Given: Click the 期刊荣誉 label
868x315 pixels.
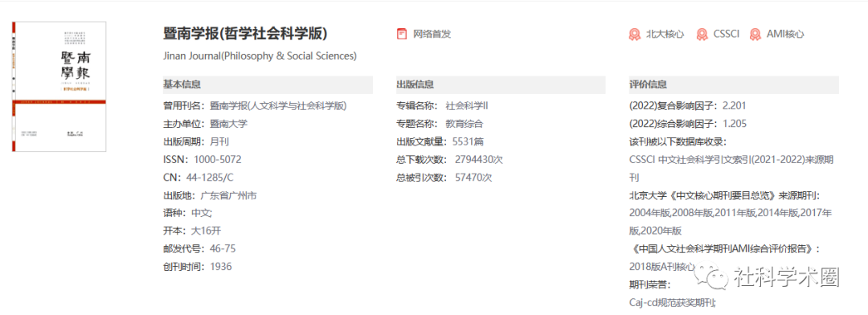Looking at the screenshot, I should point(650,284).
